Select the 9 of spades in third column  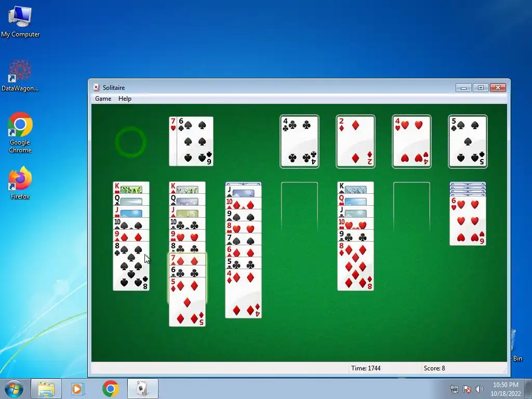[243, 216]
